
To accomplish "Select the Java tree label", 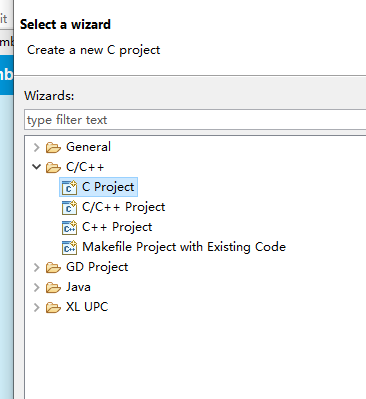I will (x=78, y=287).
